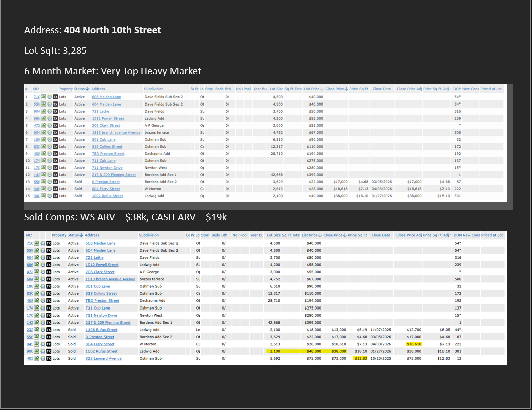Open photo icon for 0 Preston Street in Sold Comps table
Image resolution: width=532 pixels, height=410 pixels.
tap(36, 337)
